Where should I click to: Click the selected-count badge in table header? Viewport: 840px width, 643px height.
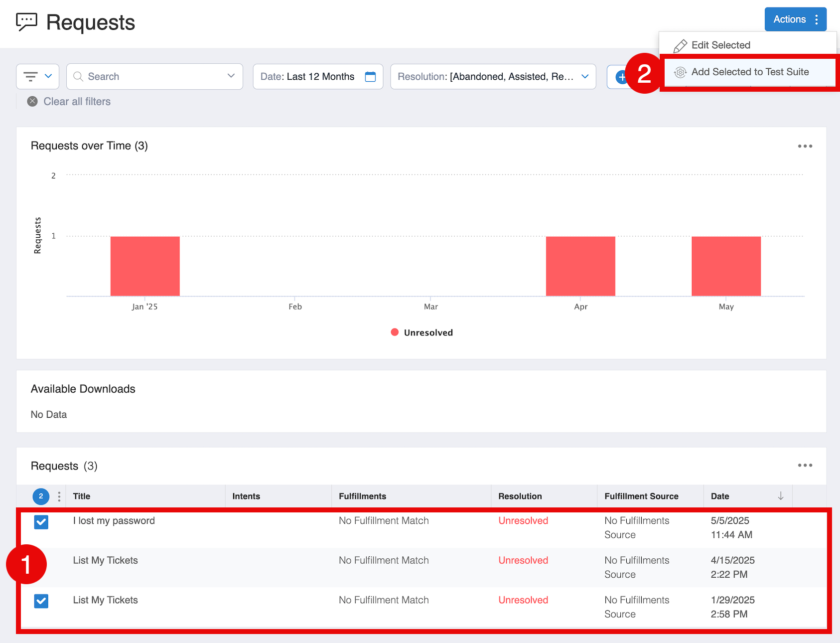pos(41,496)
